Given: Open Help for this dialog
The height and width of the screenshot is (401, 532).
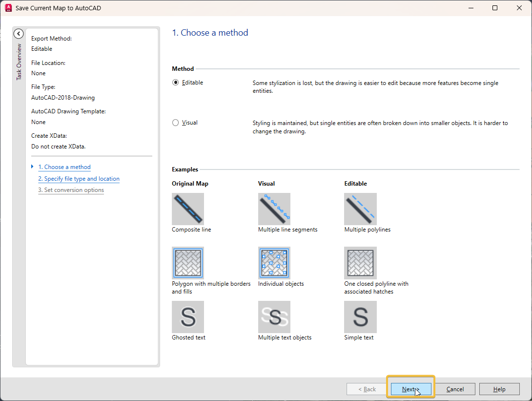Looking at the screenshot, I should click(x=499, y=389).
